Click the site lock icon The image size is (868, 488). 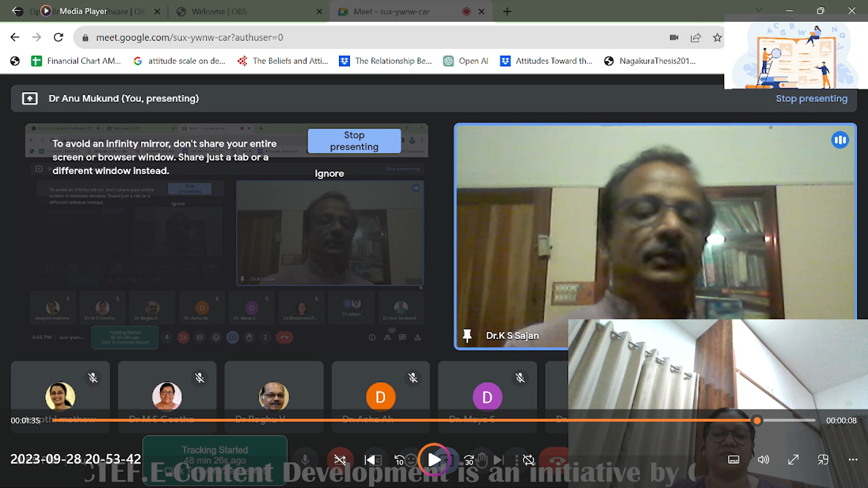coord(85,37)
